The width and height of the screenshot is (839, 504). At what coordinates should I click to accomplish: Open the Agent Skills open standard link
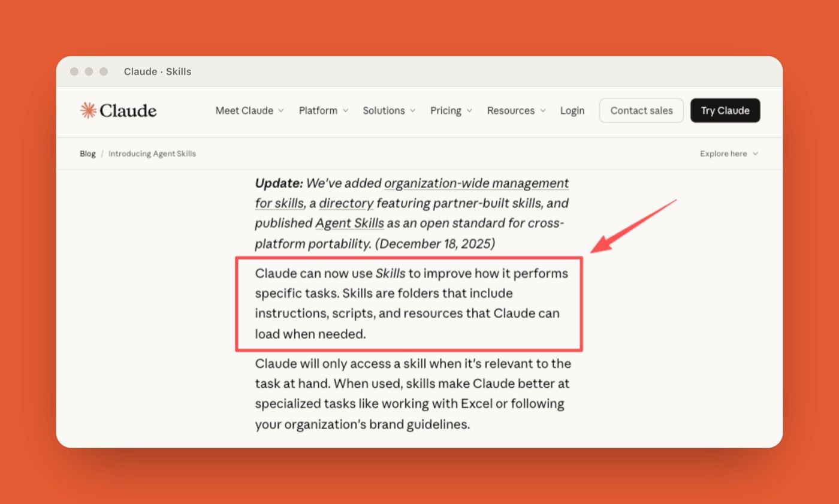(349, 224)
